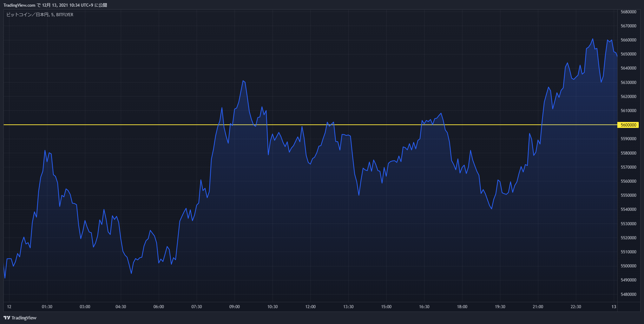Click the 5520000 price axis label
This screenshot has height=324, width=644.
pyautogui.click(x=628, y=238)
